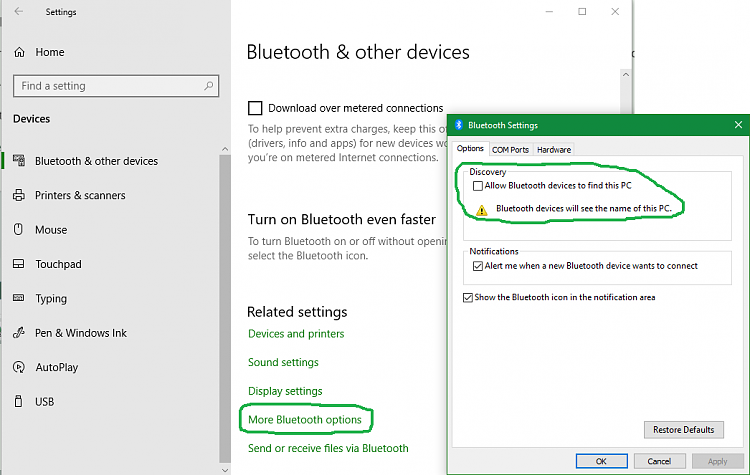
Task: Open Sound settings link
Action: point(283,362)
